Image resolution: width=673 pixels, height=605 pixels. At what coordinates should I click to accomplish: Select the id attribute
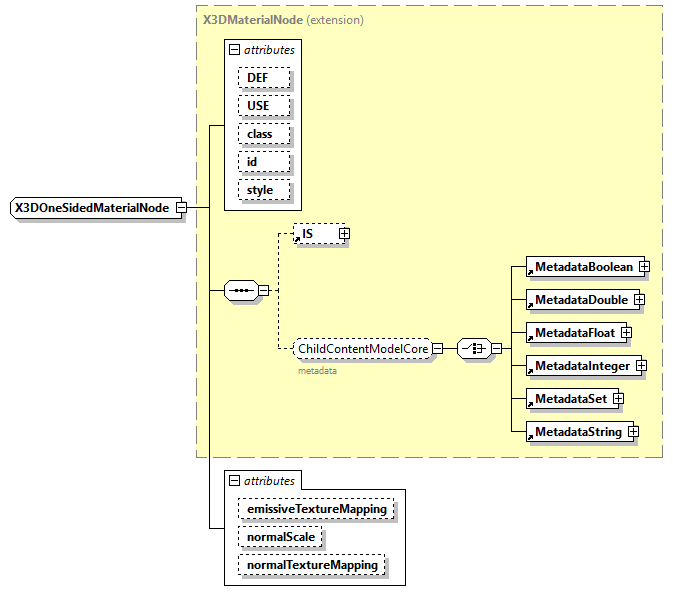coord(264,162)
